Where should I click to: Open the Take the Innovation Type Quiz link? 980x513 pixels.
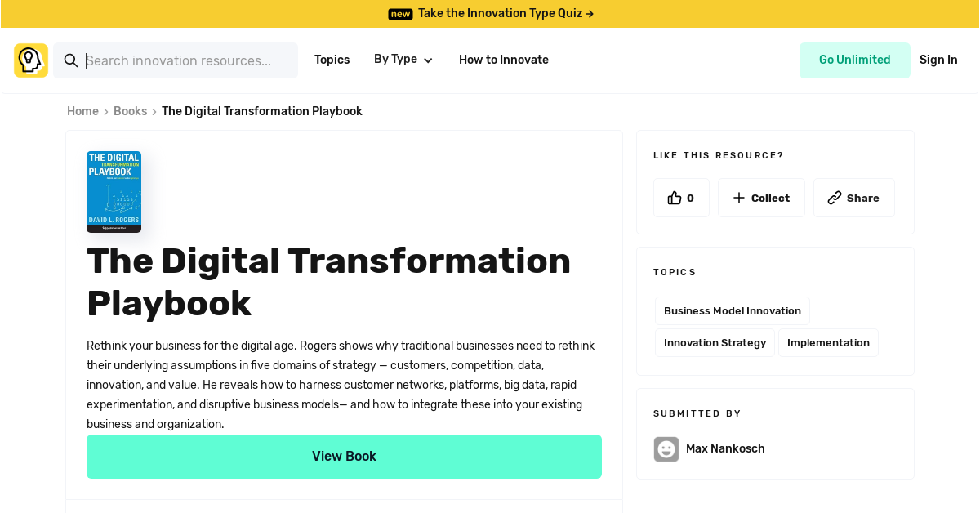pos(499,13)
